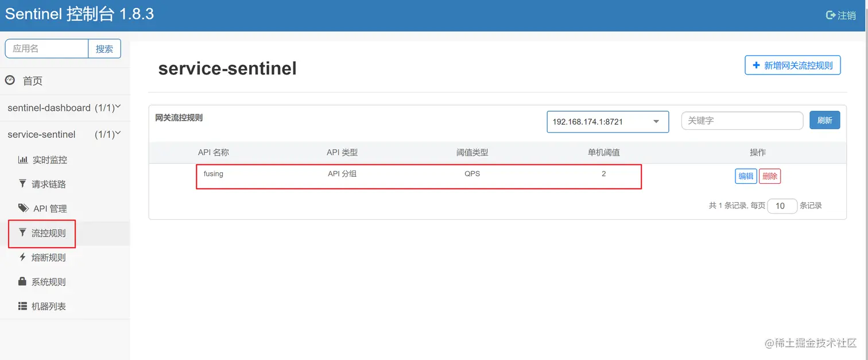Click the 单机阈值 column header

coord(603,152)
